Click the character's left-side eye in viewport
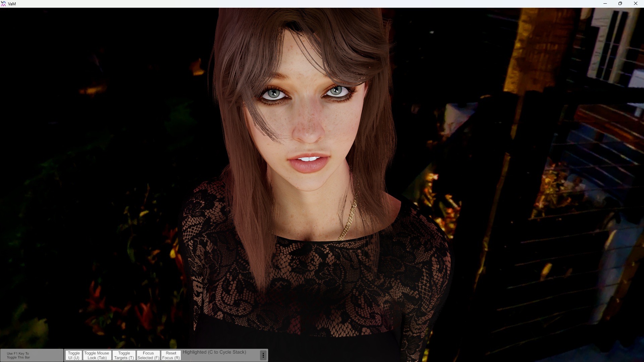Screen dimensions: 644x362 pos(274,94)
